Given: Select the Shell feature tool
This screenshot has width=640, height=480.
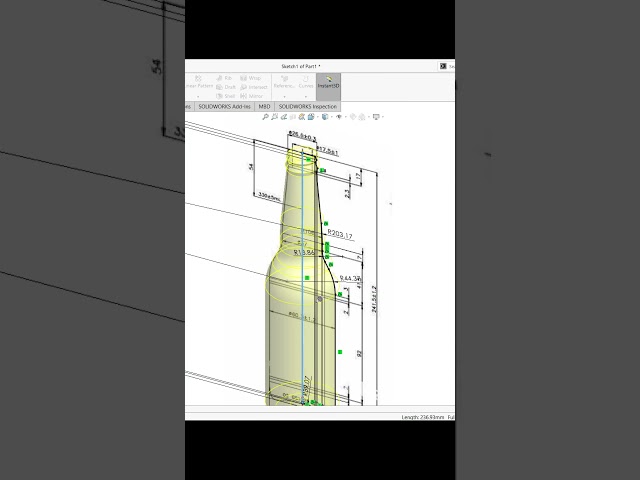Looking at the screenshot, I should tap(225, 96).
